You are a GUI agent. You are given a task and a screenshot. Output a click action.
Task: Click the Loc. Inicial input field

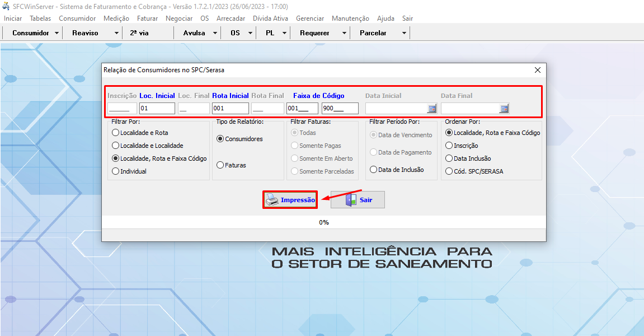pos(157,109)
